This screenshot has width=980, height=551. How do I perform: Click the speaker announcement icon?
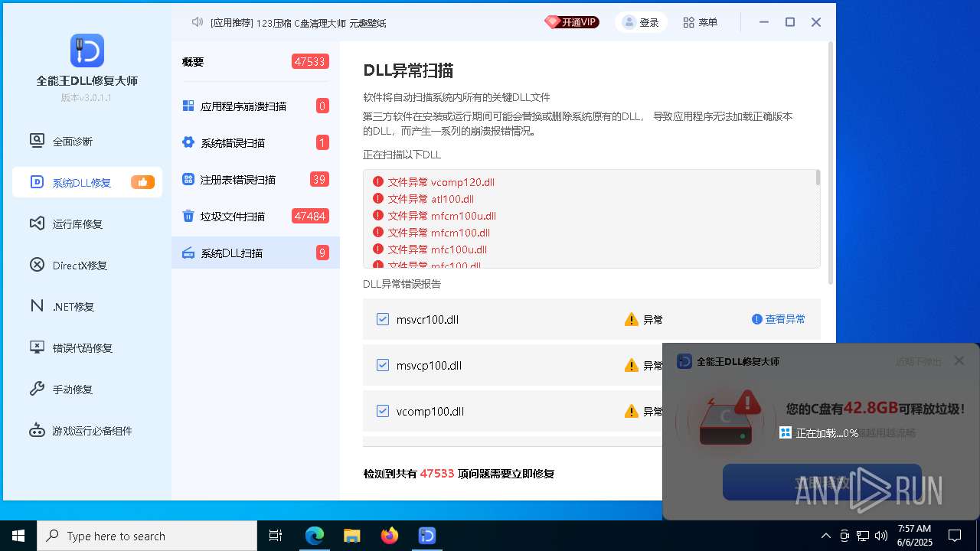point(198,22)
